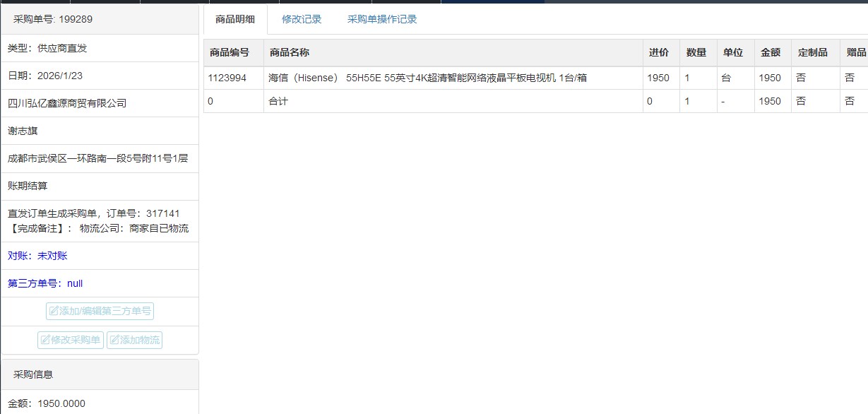Click the 添加物流 button

click(x=134, y=340)
